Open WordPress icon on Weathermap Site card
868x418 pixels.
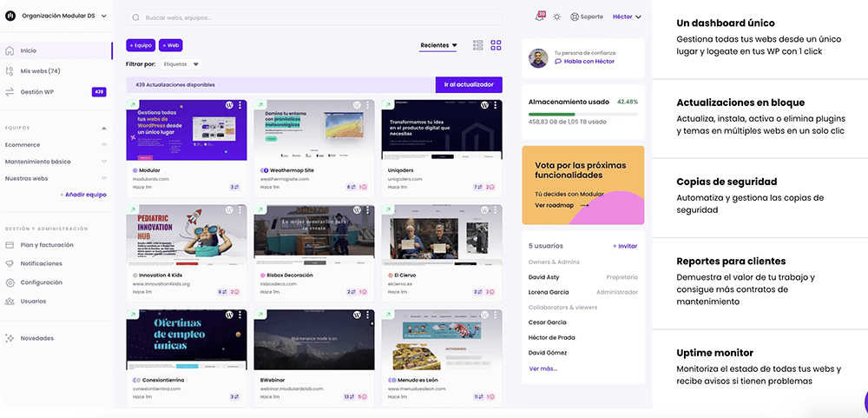357,105
